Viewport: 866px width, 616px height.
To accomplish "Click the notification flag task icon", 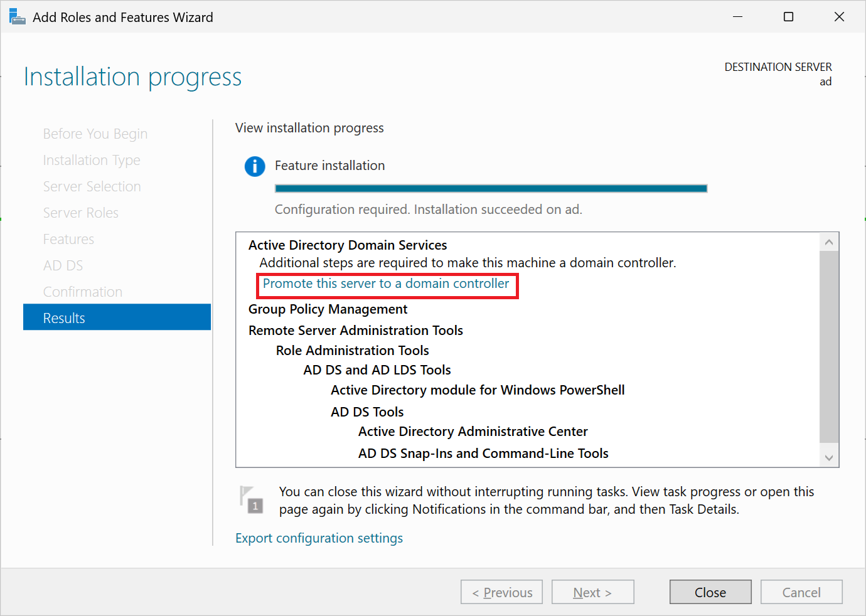I will tap(250, 500).
